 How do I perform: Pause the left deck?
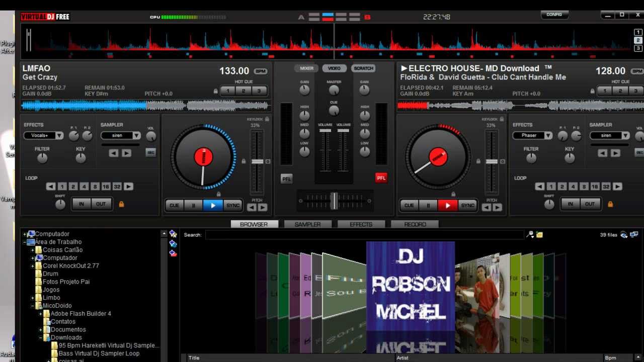click(193, 205)
